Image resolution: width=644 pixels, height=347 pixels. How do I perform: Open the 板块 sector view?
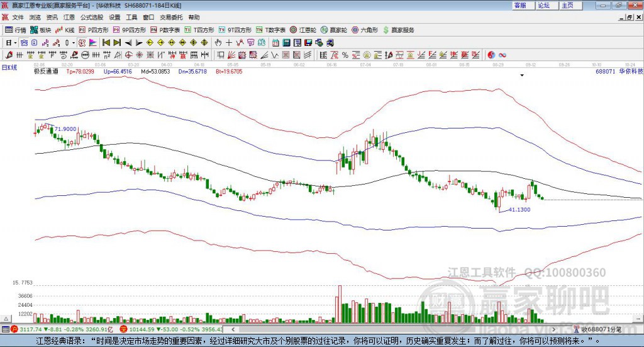pyautogui.click(x=41, y=30)
